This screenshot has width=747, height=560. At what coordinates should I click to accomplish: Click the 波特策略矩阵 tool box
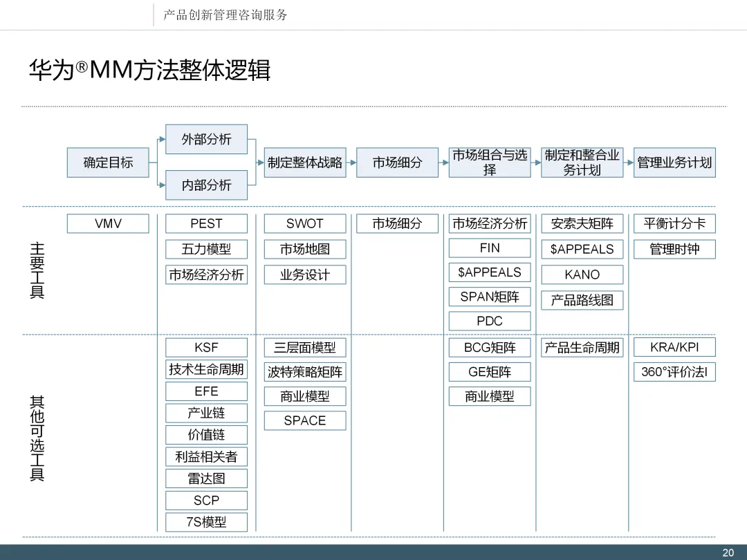(x=305, y=372)
